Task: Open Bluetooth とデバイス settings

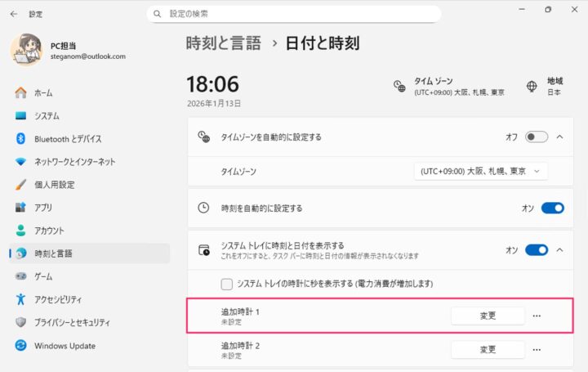Action: point(68,139)
